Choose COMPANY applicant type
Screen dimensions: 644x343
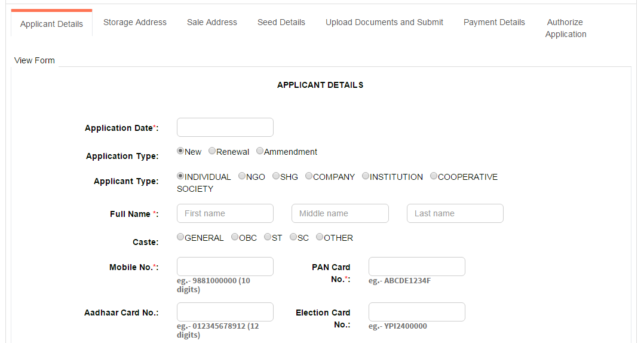pos(309,176)
